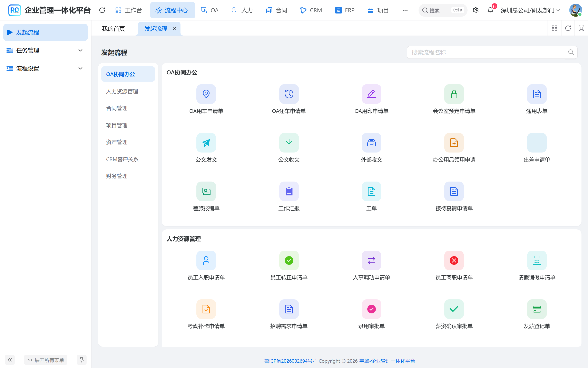This screenshot has width=588, height=368.
Task: Launch the 工作汇报 clipboard icon
Action: coord(289,191)
